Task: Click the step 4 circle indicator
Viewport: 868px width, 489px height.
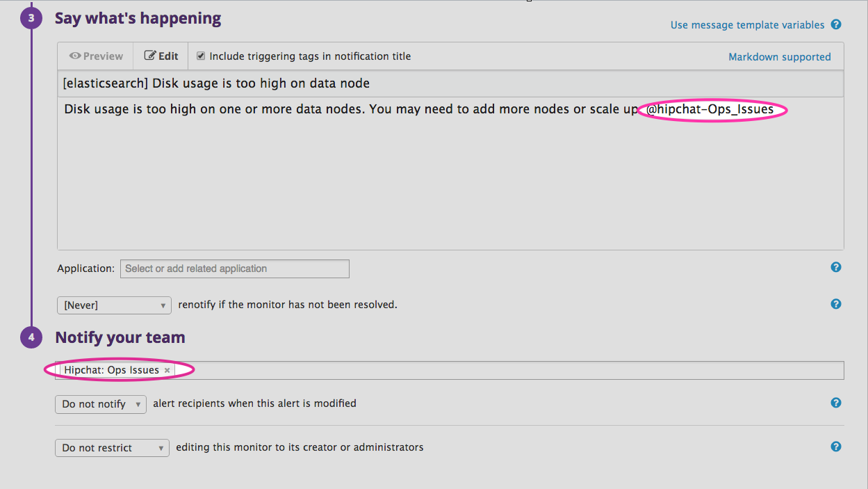Action: click(x=31, y=337)
